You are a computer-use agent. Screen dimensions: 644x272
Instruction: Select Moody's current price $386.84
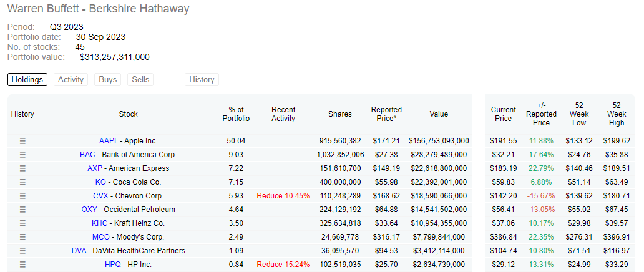tap(503, 237)
